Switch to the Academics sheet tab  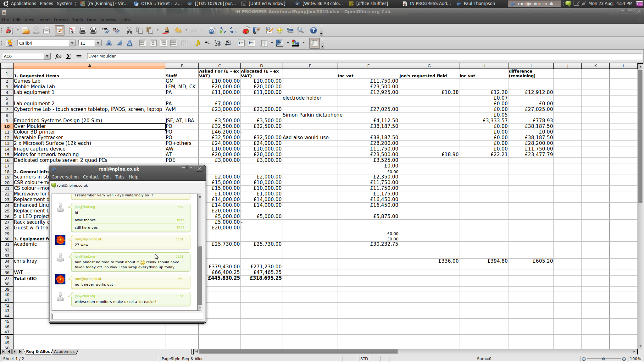(x=64, y=352)
